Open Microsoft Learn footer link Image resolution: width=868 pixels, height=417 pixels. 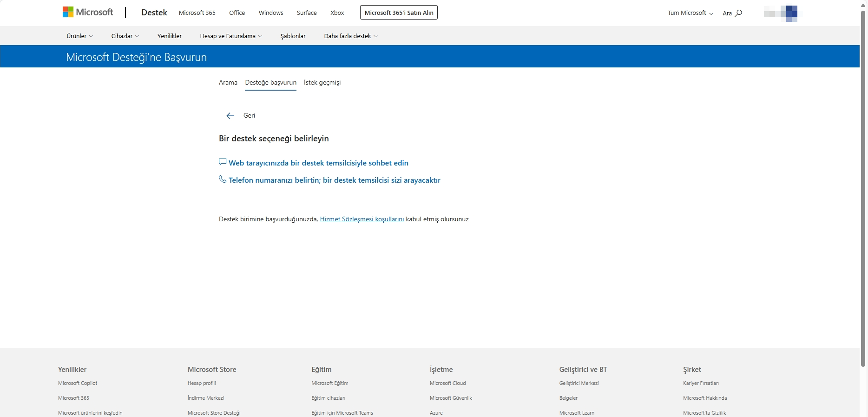click(577, 413)
